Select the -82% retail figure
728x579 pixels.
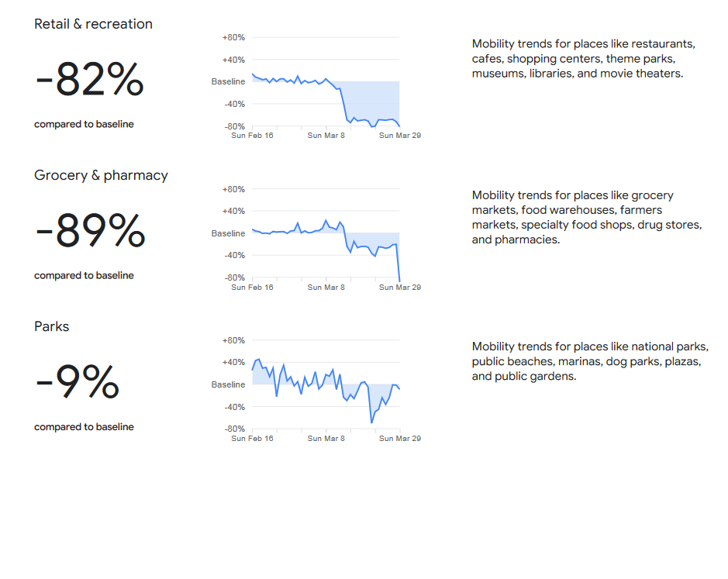(90, 79)
